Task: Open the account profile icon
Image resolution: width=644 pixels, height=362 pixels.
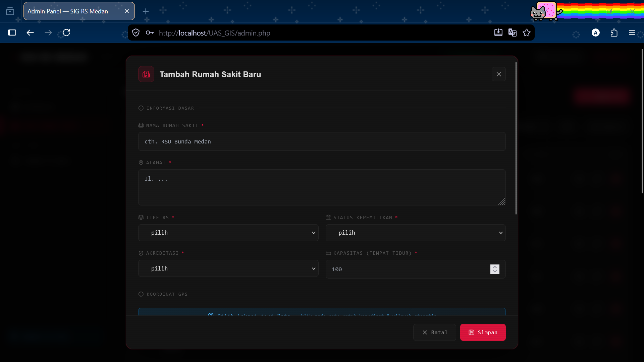Action: [x=596, y=33]
